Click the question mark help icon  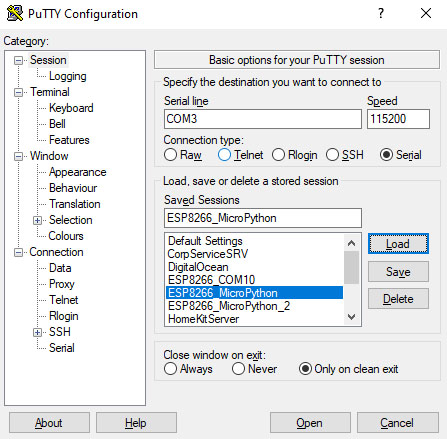[x=381, y=13]
